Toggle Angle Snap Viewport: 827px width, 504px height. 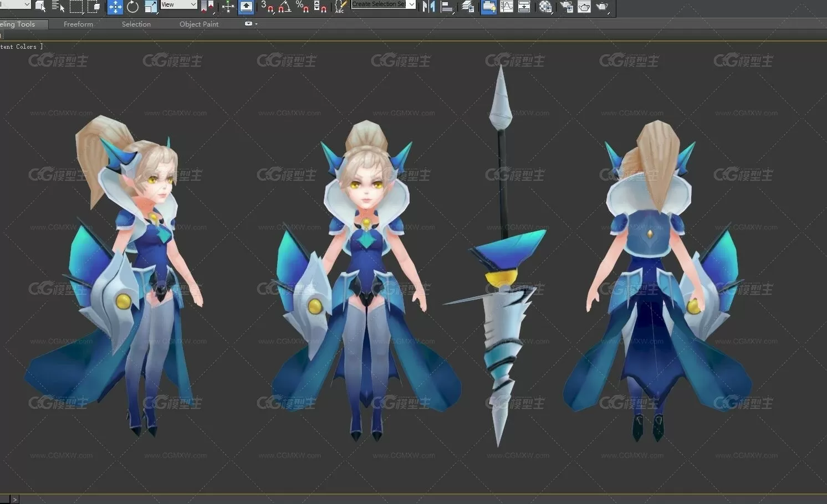[x=284, y=7]
